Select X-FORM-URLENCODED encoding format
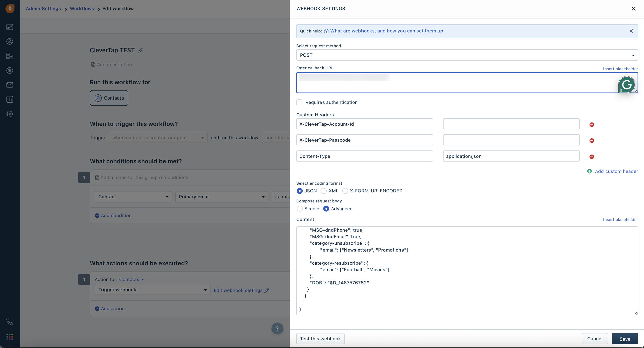 345,191
